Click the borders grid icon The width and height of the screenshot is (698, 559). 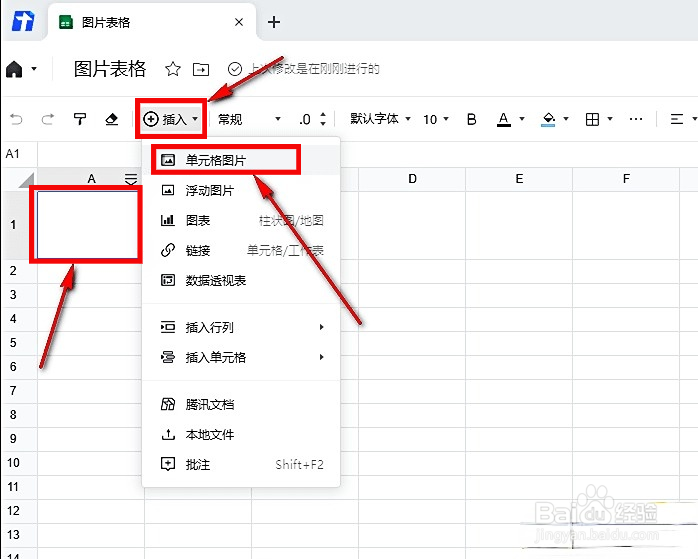[592, 119]
